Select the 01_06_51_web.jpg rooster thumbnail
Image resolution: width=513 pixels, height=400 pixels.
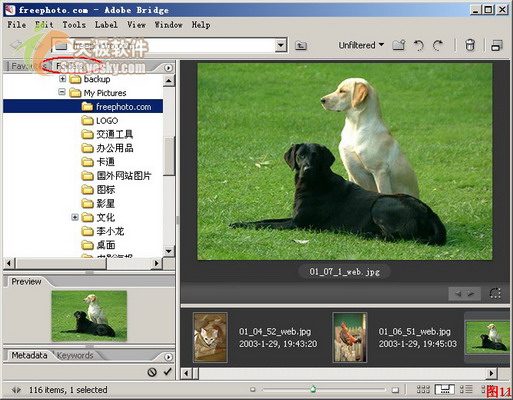[350, 338]
